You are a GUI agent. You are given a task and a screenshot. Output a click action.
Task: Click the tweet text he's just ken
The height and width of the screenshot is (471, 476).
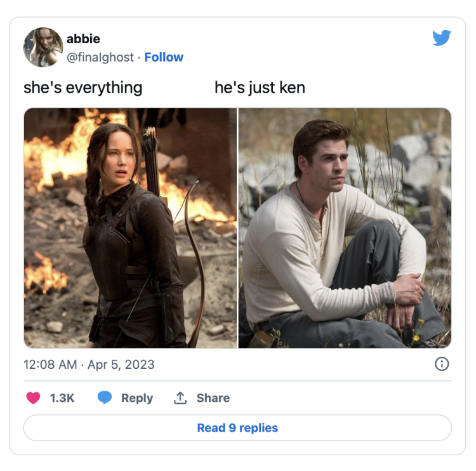(260, 88)
